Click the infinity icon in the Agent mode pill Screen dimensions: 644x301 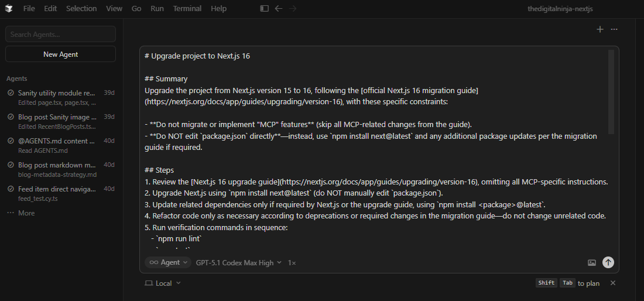[x=153, y=262]
